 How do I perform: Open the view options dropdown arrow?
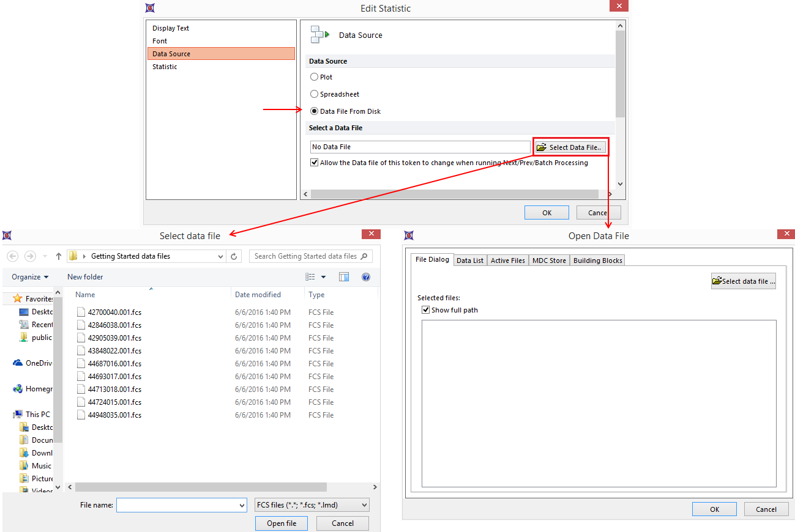(x=324, y=277)
